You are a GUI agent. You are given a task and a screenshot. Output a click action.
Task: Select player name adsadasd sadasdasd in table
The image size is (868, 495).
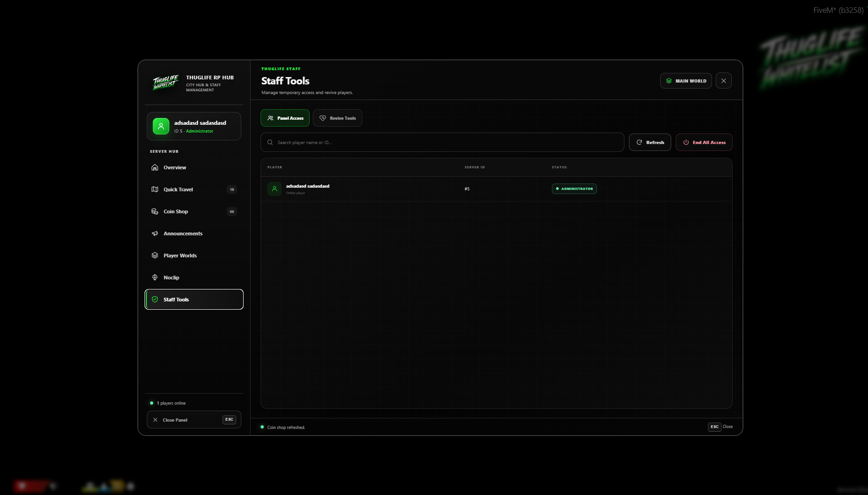click(x=308, y=186)
